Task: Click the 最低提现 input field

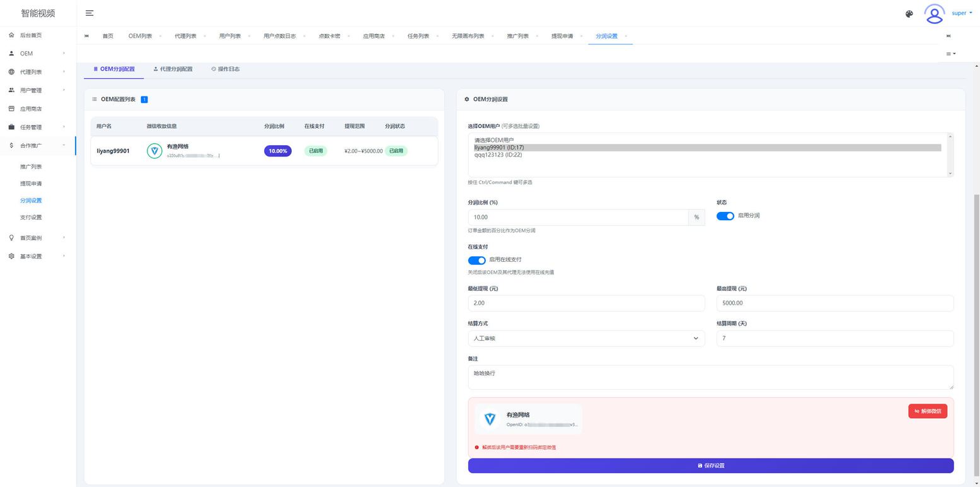Action: (586, 303)
